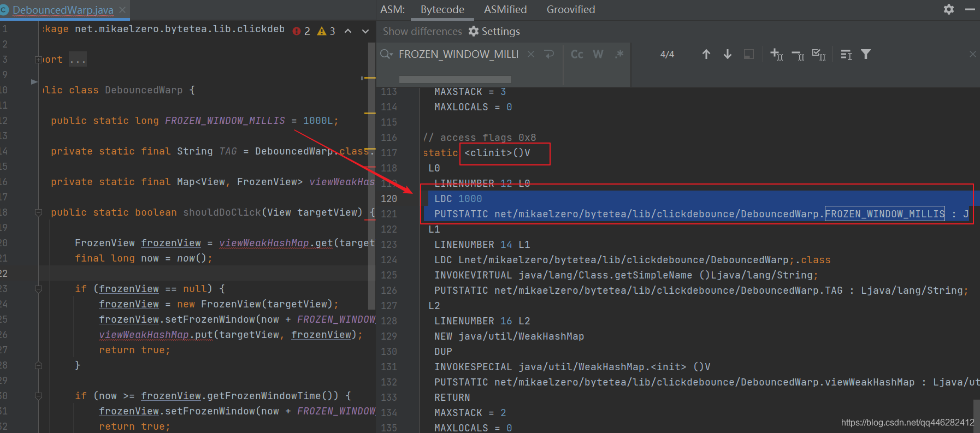Screen dimensions: 980x433
Task: Click shouldDoClick method name
Action: (x=222, y=212)
